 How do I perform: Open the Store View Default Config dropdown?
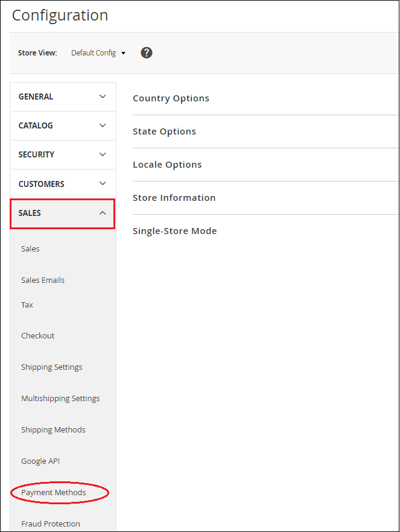pos(98,53)
